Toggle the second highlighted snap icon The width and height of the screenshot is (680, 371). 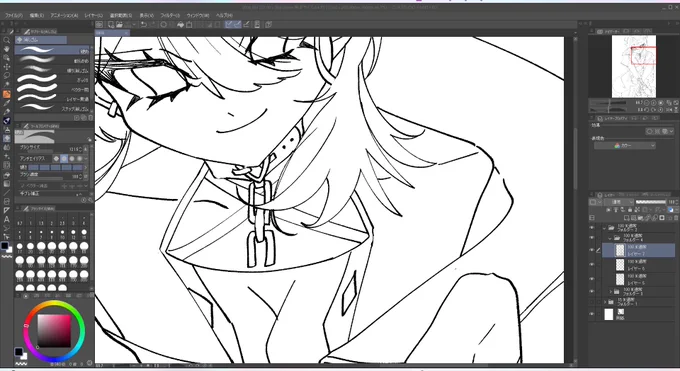point(237,25)
